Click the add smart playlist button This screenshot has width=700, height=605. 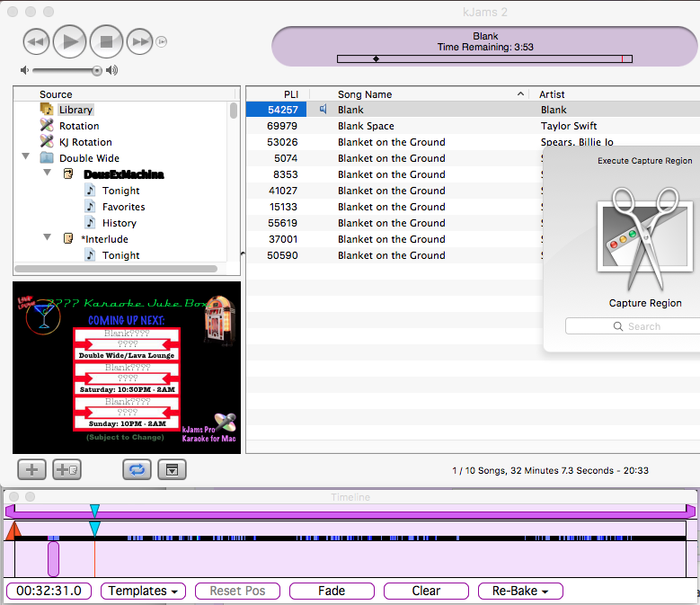click(67, 468)
